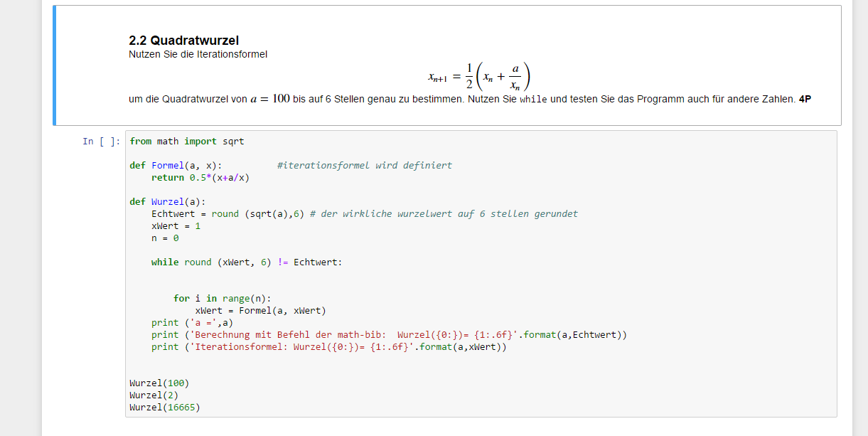Image resolution: width=868 pixels, height=436 pixels.
Task: Place cursor on the "xWert = 1" line
Action: pyautogui.click(x=176, y=226)
